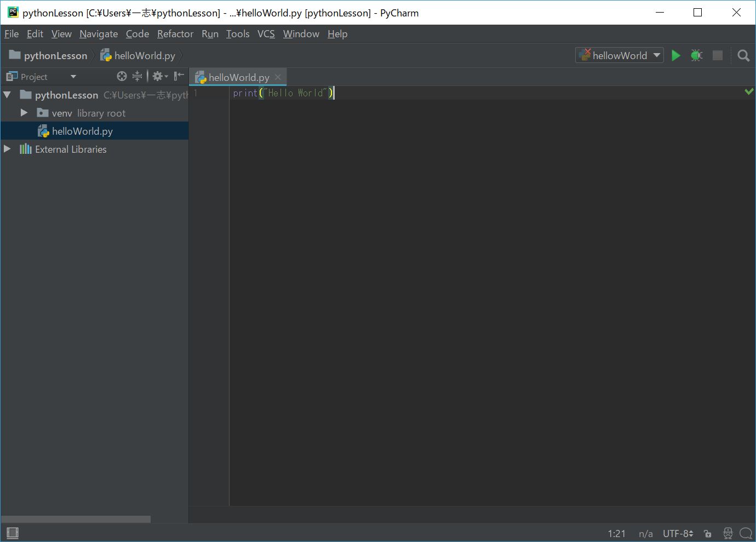Click the Project view icon in panel header
The image size is (756, 542).
(12, 76)
